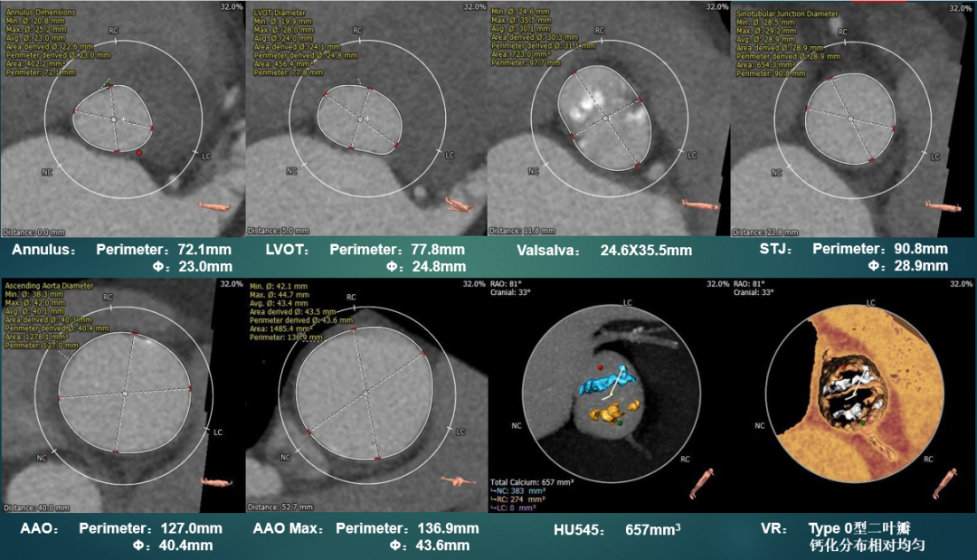The width and height of the screenshot is (977, 560).
Task: Click the center crosshair handle of the annulus contour
Action: [x=113, y=119]
